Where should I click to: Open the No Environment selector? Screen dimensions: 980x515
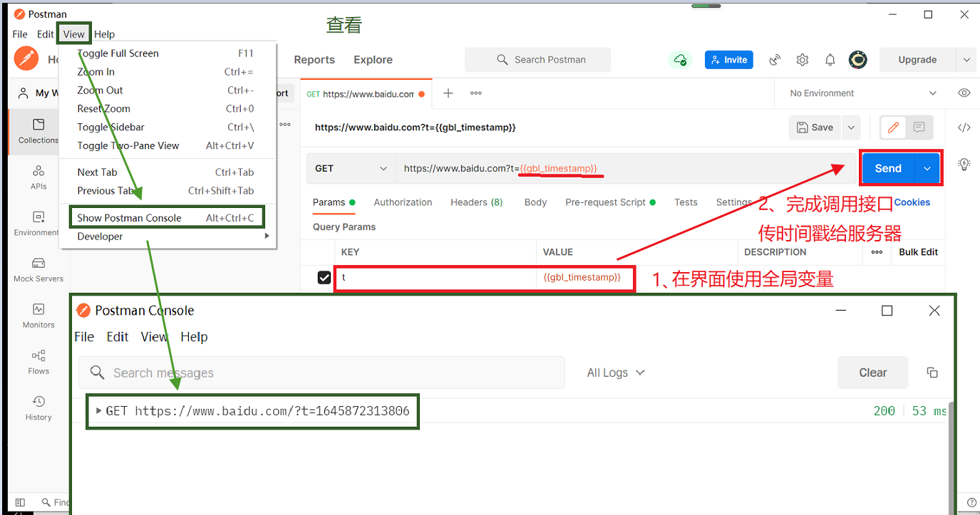click(863, 93)
